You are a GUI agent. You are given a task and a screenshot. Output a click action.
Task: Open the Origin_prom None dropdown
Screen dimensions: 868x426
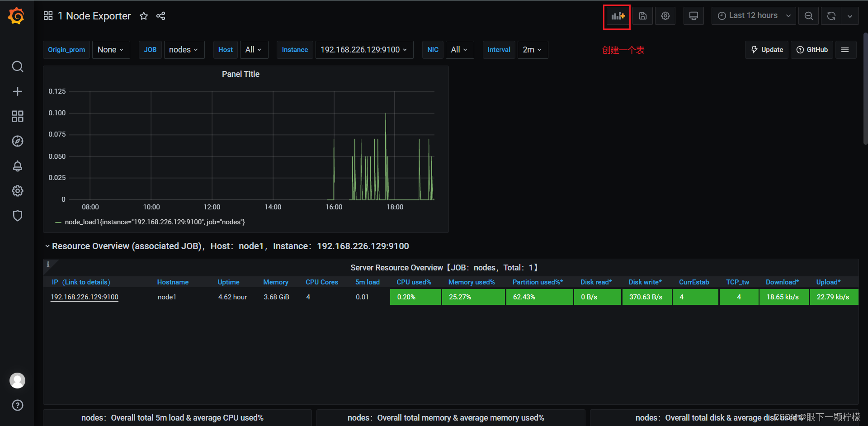click(111, 50)
